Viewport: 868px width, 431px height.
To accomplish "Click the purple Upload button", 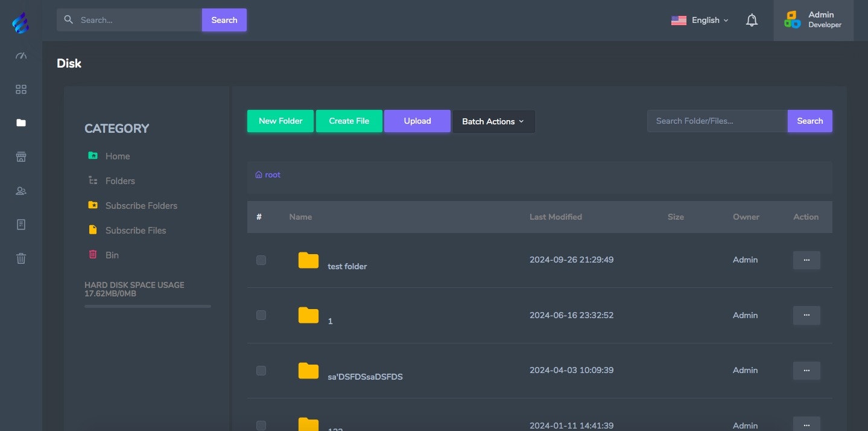I will coord(417,121).
